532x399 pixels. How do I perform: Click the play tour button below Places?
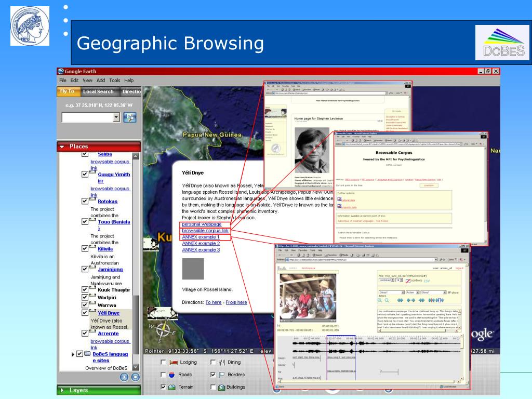(x=124, y=377)
